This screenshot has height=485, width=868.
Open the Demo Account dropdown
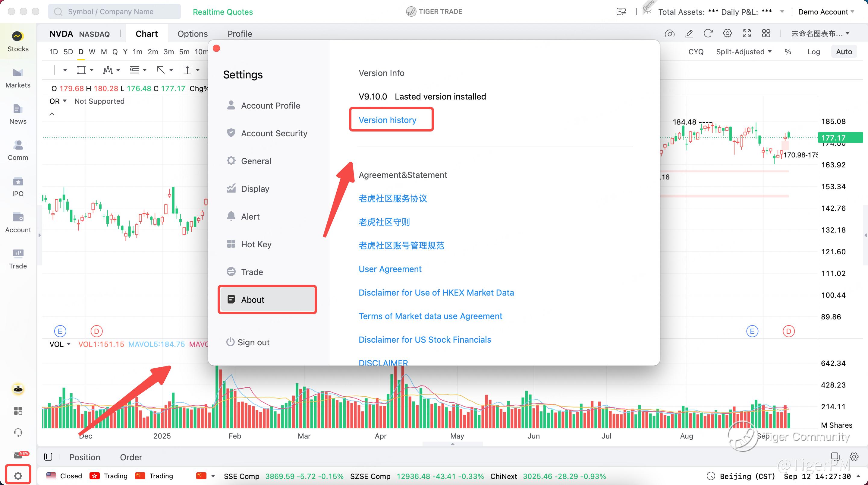pyautogui.click(x=826, y=12)
